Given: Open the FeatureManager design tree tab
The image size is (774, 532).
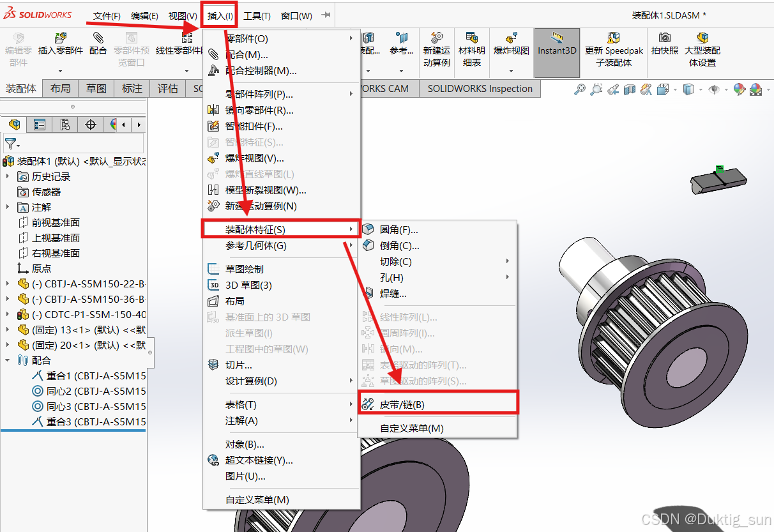Looking at the screenshot, I should 14,125.
